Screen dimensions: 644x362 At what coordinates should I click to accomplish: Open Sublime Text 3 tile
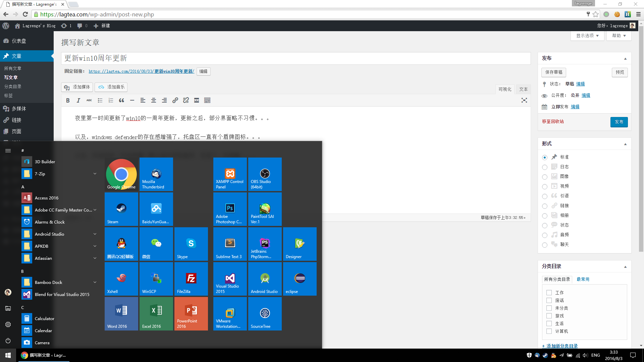point(230,244)
